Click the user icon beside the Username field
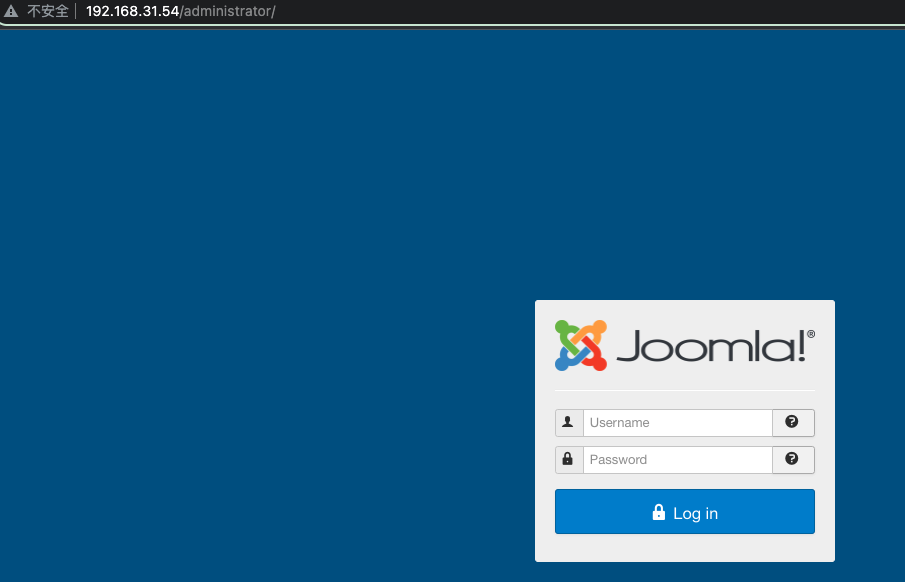 568,422
